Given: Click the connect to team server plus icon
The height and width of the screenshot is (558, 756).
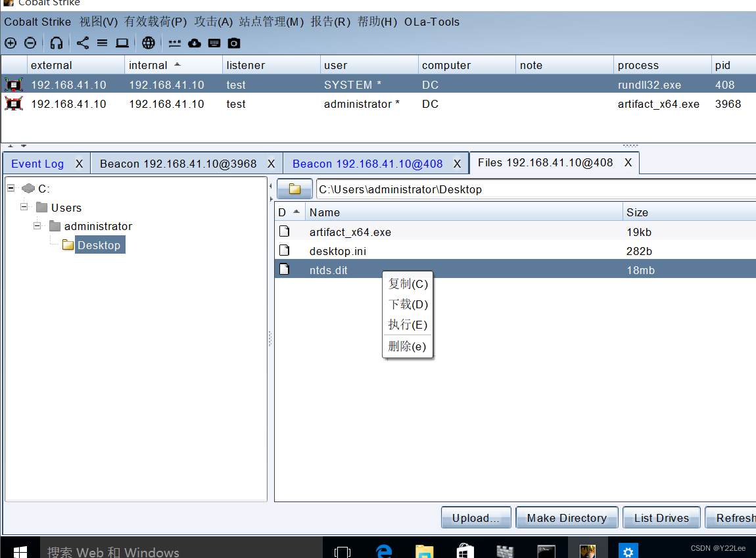Looking at the screenshot, I should coord(10,43).
